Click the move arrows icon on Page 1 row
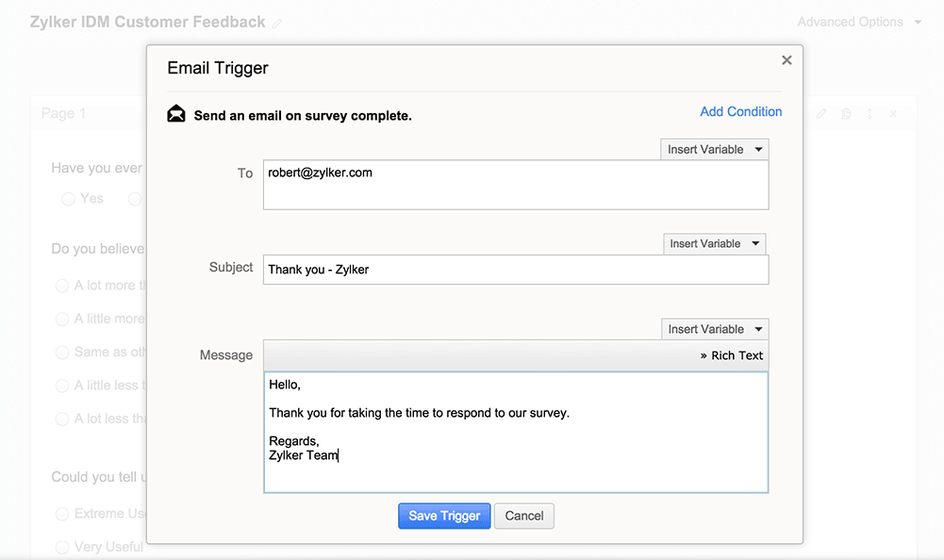944x560 pixels. pos(869,113)
